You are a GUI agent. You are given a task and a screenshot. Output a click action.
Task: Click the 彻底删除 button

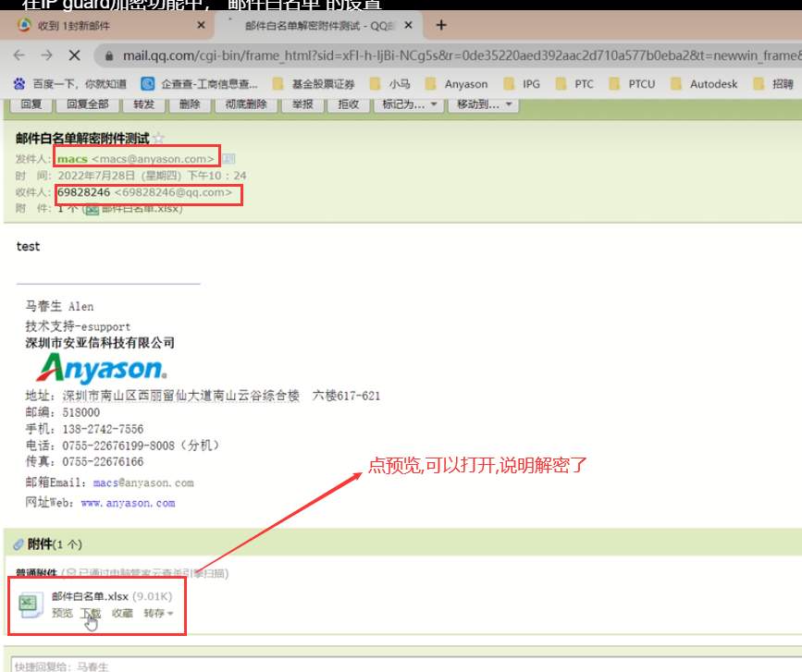[x=246, y=104]
